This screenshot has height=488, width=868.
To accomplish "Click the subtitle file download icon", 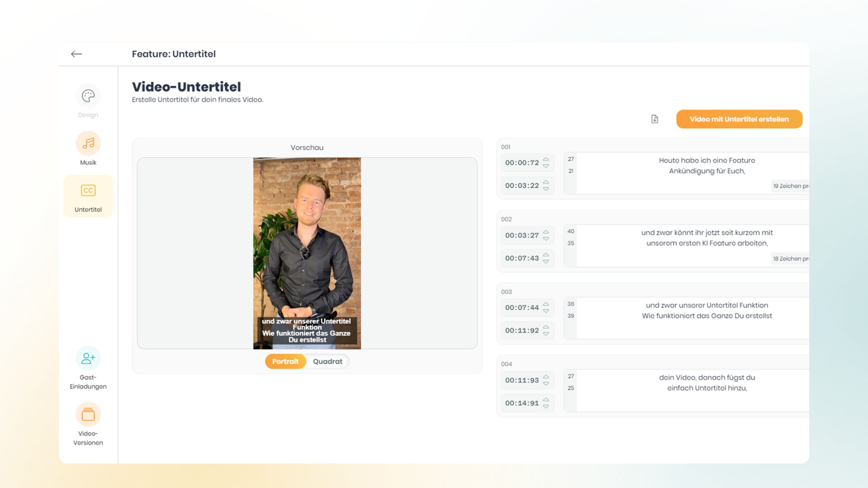I will 654,119.
